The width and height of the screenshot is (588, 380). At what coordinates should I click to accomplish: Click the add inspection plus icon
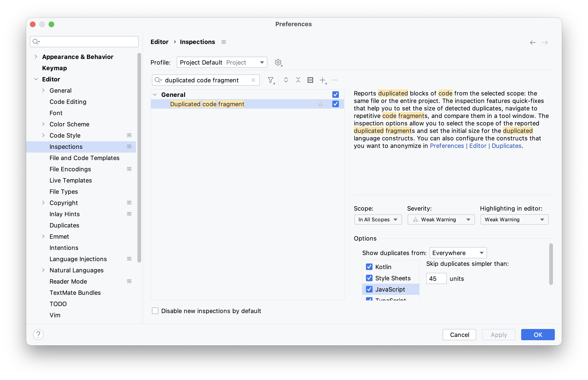(322, 80)
